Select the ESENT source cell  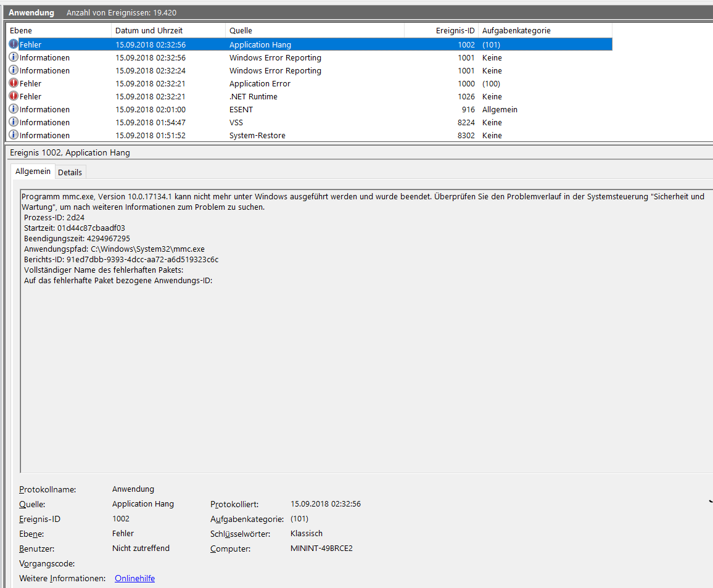241,110
